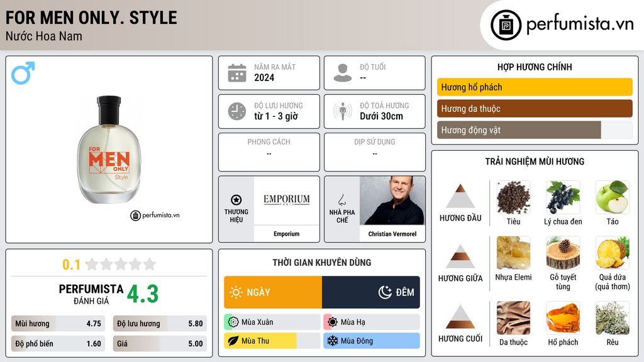Open the Hổ phách amber image
This screenshot has height=362, width=644.
coord(563,318)
